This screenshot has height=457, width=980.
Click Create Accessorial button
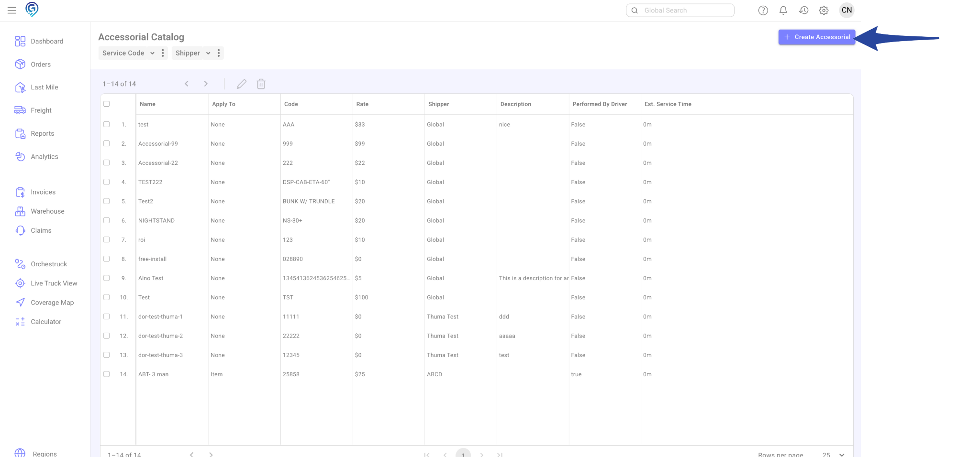click(817, 37)
